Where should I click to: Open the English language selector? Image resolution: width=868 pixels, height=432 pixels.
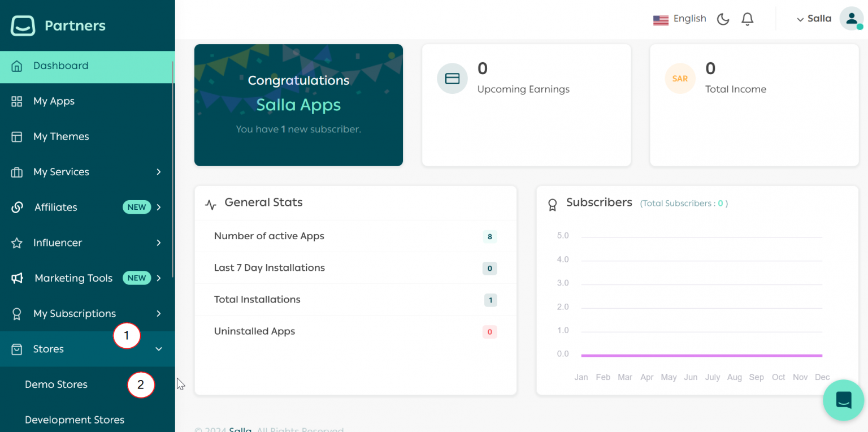point(680,18)
